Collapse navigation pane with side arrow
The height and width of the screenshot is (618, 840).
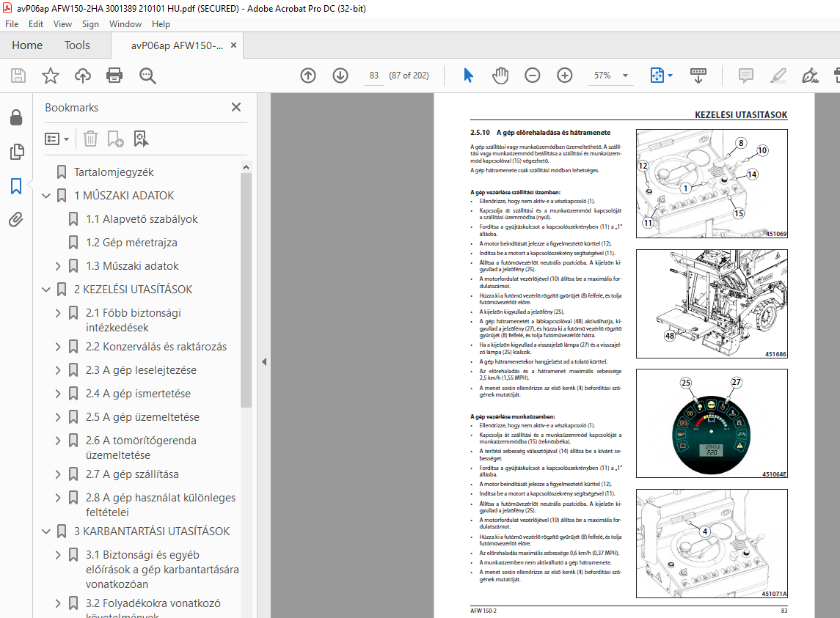tap(264, 362)
